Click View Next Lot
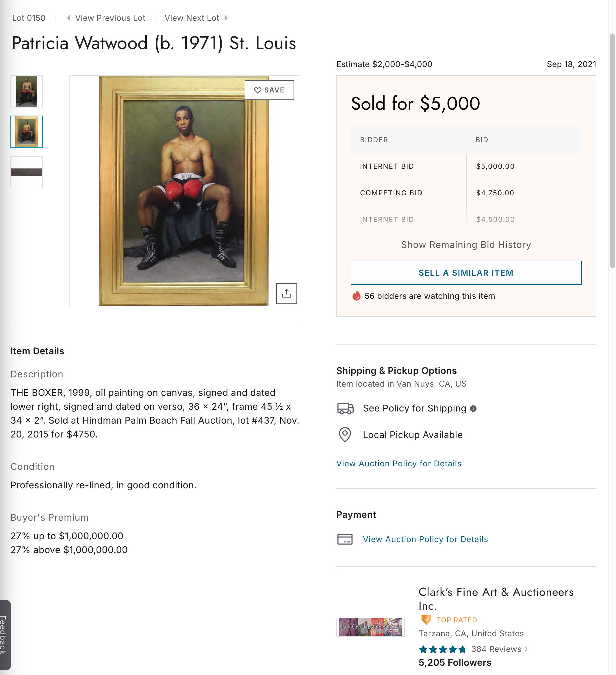The image size is (616, 675). coord(192,18)
